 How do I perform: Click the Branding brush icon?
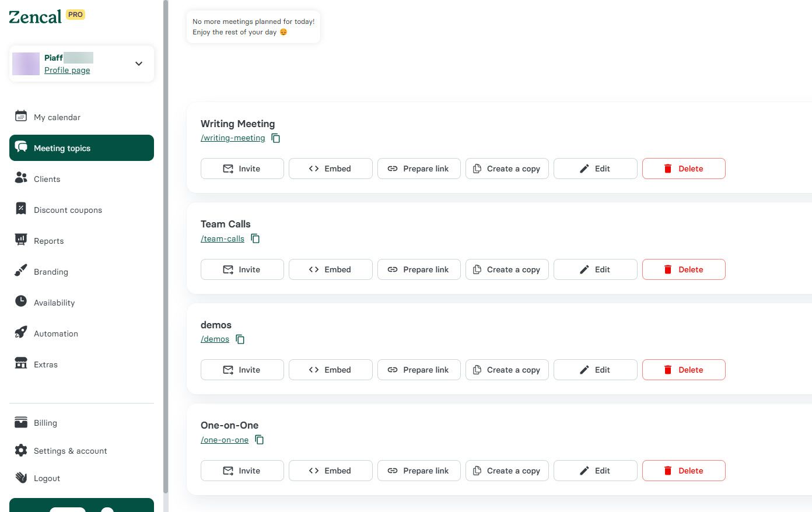coord(20,271)
